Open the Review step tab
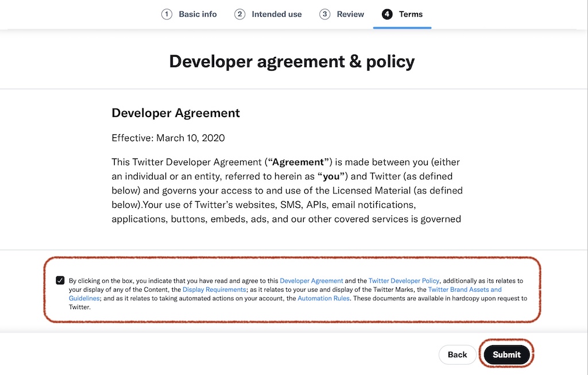The width and height of the screenshot is (588, 375). pyautogui.click(x=342, y=14)
